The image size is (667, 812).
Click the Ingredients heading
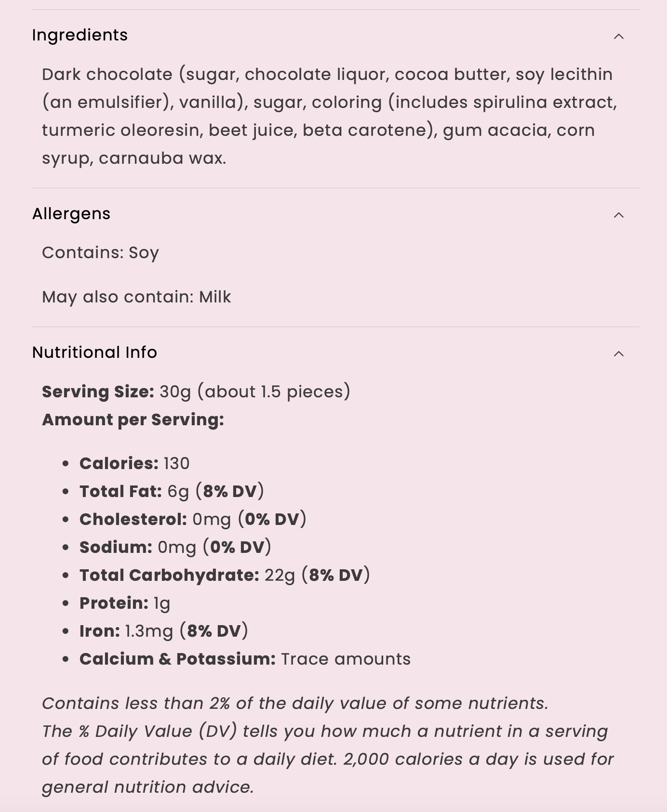point(80,35)
